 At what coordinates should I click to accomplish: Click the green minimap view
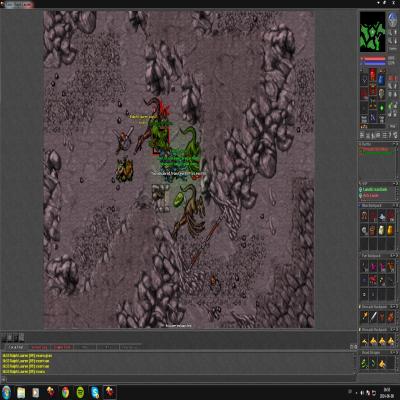(x=372, y=32)
